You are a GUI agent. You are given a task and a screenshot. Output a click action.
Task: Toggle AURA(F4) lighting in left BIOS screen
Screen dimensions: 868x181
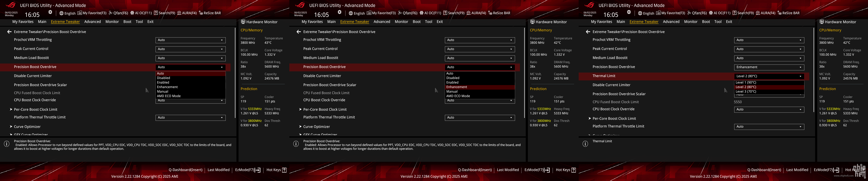click(187, 13)
